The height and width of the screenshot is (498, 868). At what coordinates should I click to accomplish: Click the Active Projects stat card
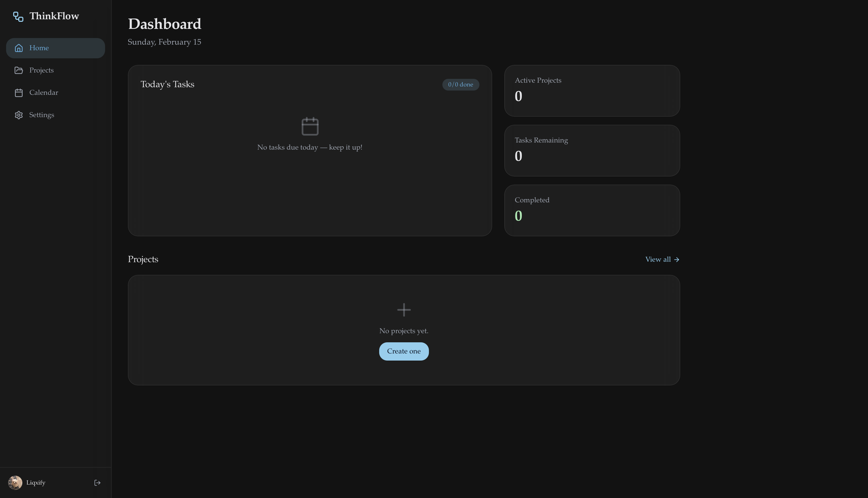click(x=592, y=91)
